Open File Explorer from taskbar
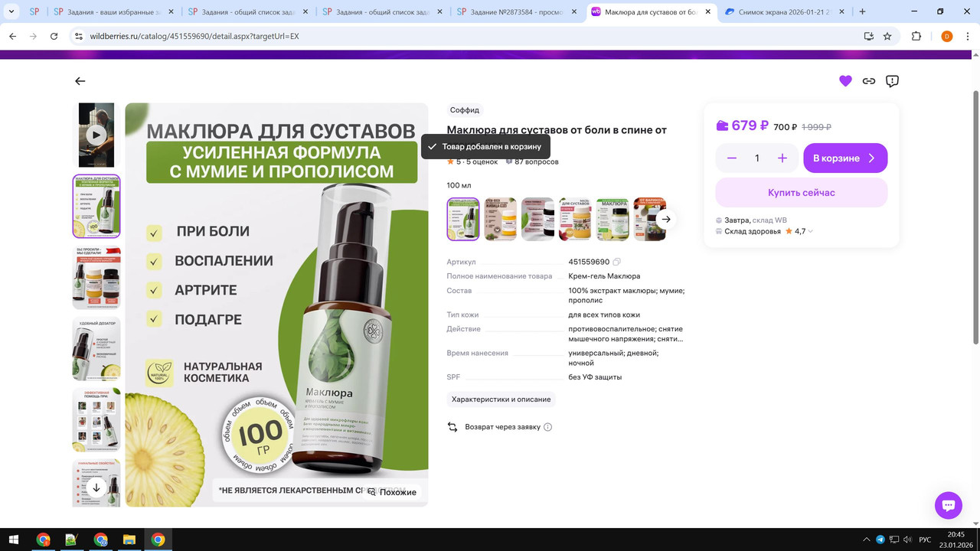980x551 pixels. [129, 540]
